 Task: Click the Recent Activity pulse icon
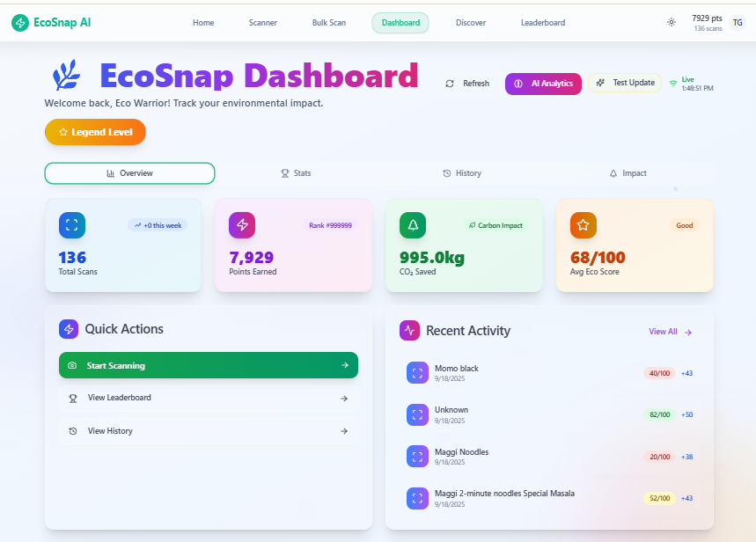click(x=409, y=330)
